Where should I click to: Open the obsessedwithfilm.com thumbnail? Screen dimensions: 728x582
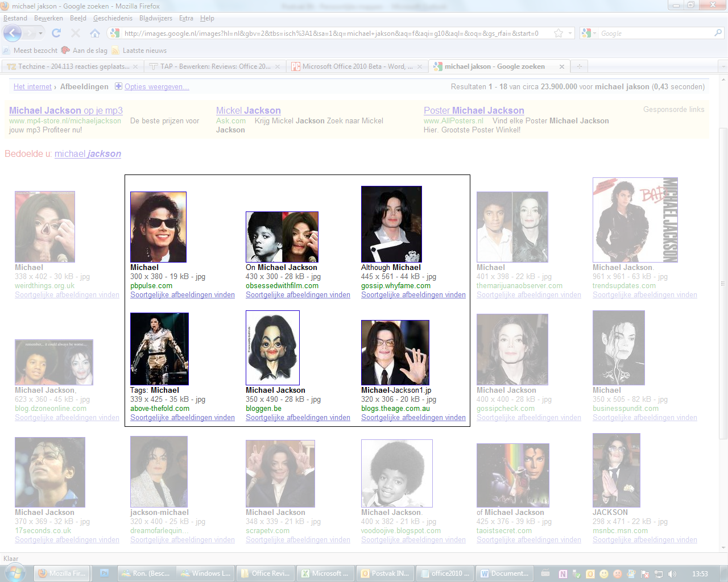point(282,237)
